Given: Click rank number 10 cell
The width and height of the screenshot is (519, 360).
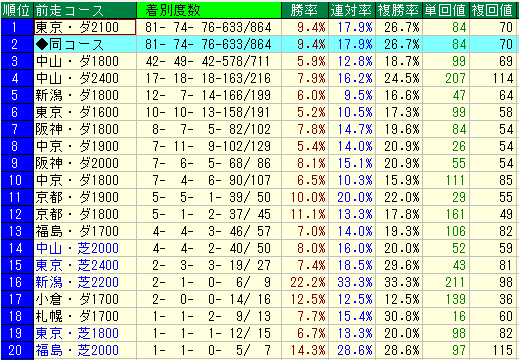Looking at the screenshot, I should pyautogui.click(x=17, y=180).
